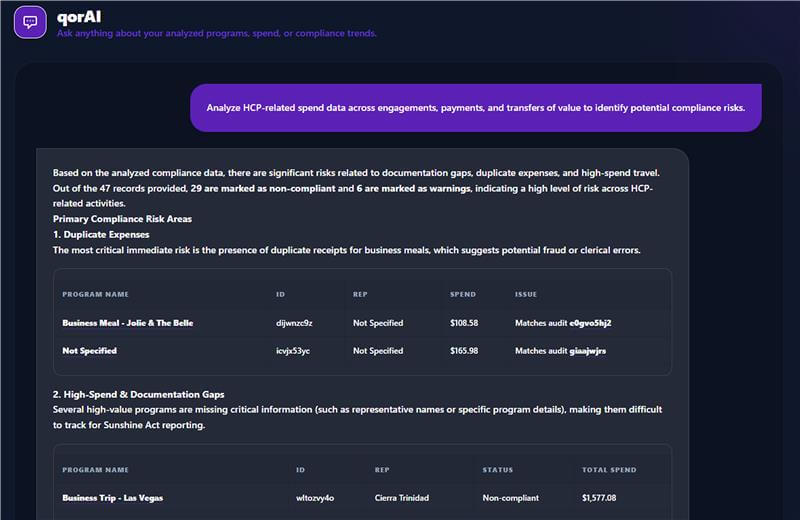This screenshot has width=800, height=520.
Task: Select the purple user prompt message bubble
Action: pos(475,108)
